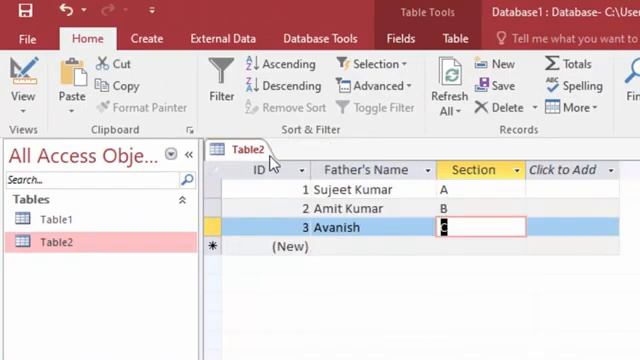Click the Paste clipboard icon
This screenshot has width=640, height=360.
73,72
